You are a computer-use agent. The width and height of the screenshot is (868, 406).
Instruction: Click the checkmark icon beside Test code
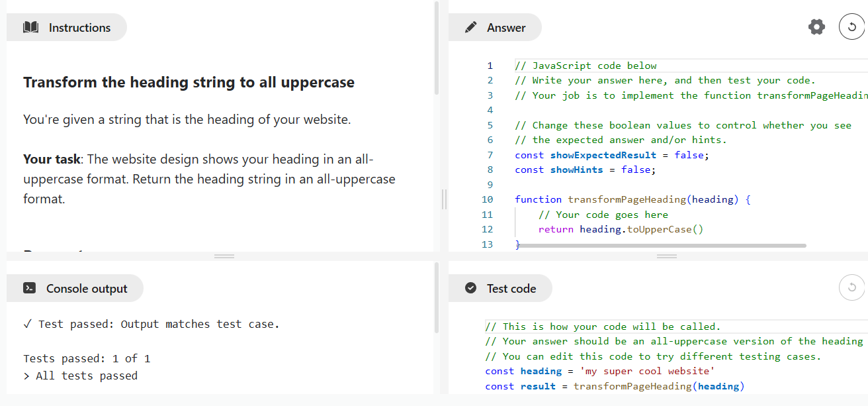point(471,288)
